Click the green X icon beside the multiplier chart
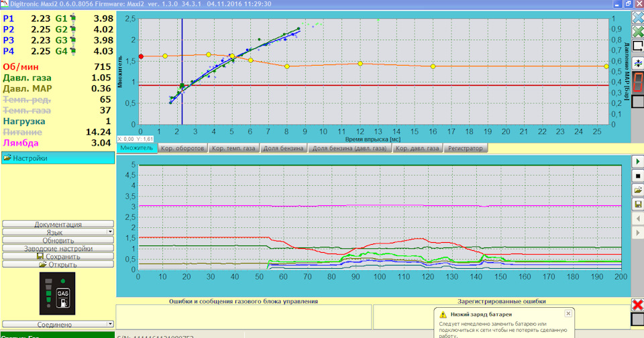 pyautogui.click(x=638, y=32)
